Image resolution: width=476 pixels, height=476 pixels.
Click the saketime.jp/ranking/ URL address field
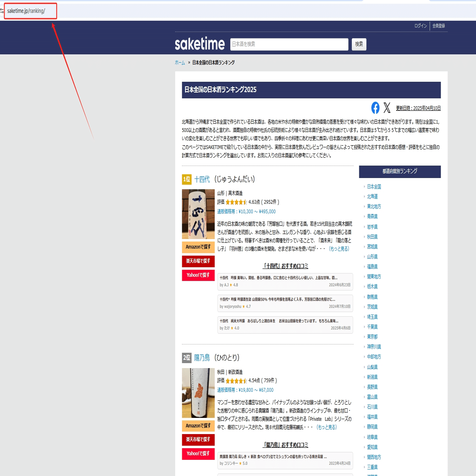point(26,11)
